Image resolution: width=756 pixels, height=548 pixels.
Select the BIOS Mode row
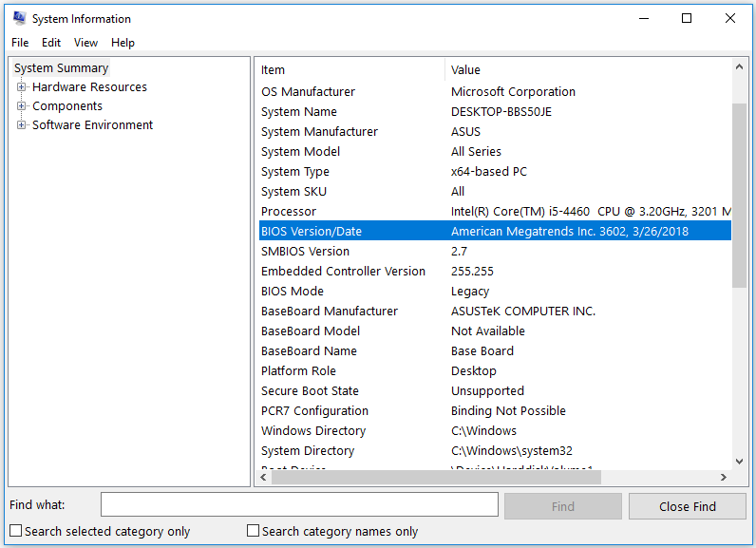click(495, 292)
